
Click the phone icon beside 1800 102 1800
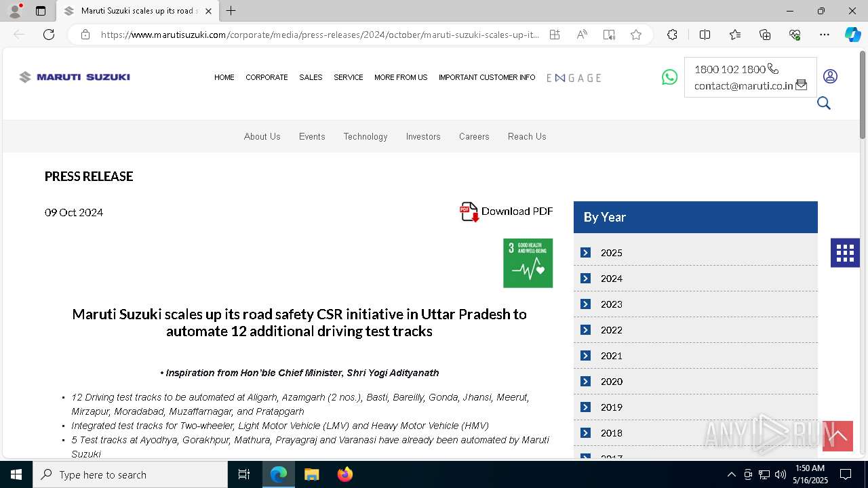click(x=773, y=69)
